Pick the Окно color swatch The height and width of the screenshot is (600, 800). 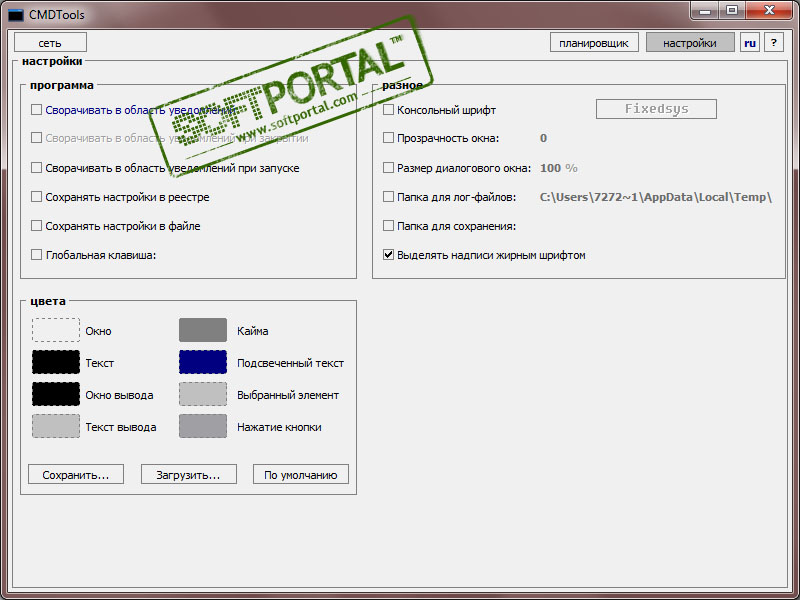coord(56,330)
